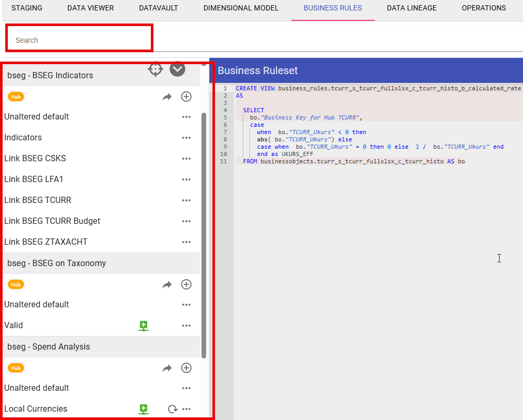Open three-dot menu for Link BSEG CSKS

(x=186, y=159)
